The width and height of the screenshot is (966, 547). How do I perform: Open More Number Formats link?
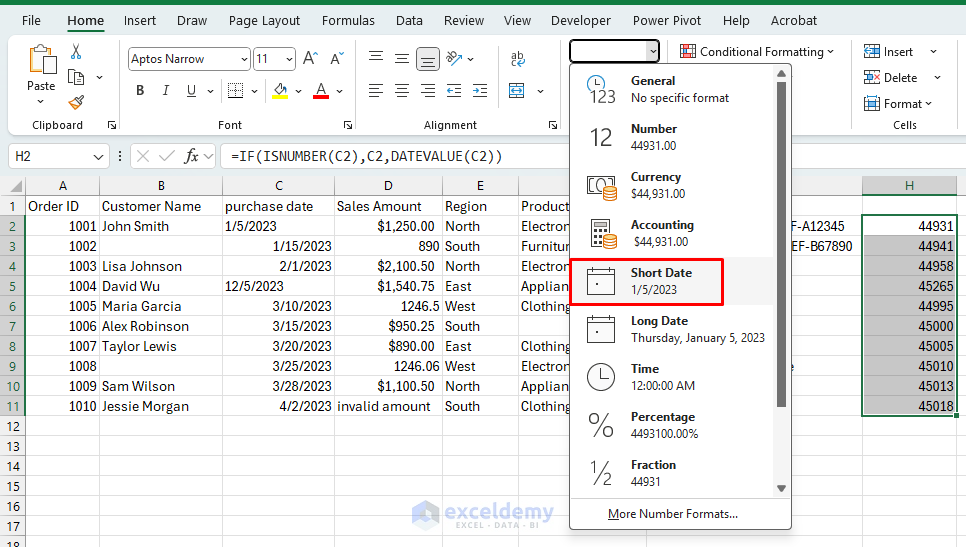tap(673, 514)
